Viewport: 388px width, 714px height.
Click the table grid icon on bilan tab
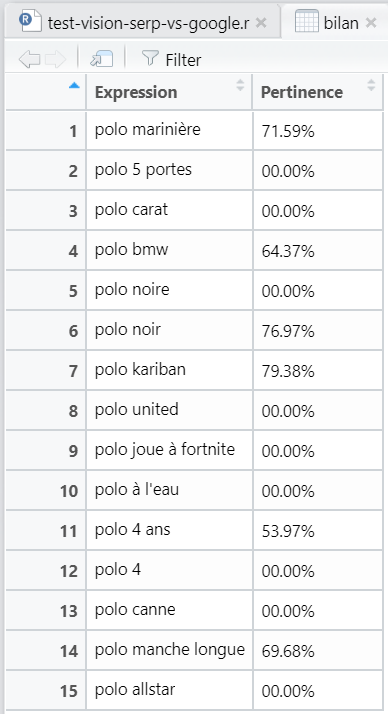tap(306, 21)
